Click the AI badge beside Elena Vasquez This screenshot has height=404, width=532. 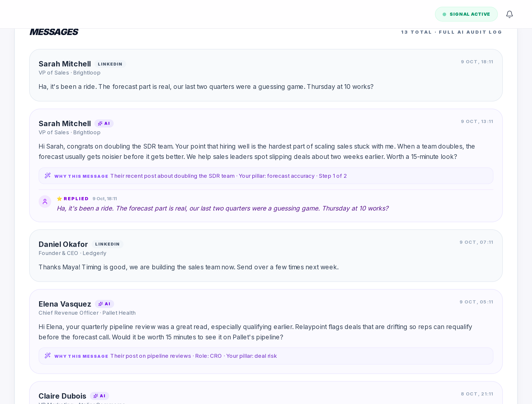tap(104, 304)
